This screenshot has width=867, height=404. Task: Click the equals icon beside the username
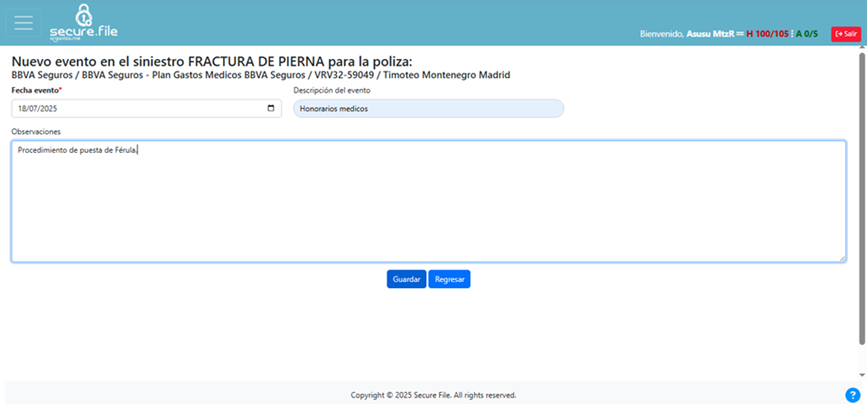[x=740, y=34]
